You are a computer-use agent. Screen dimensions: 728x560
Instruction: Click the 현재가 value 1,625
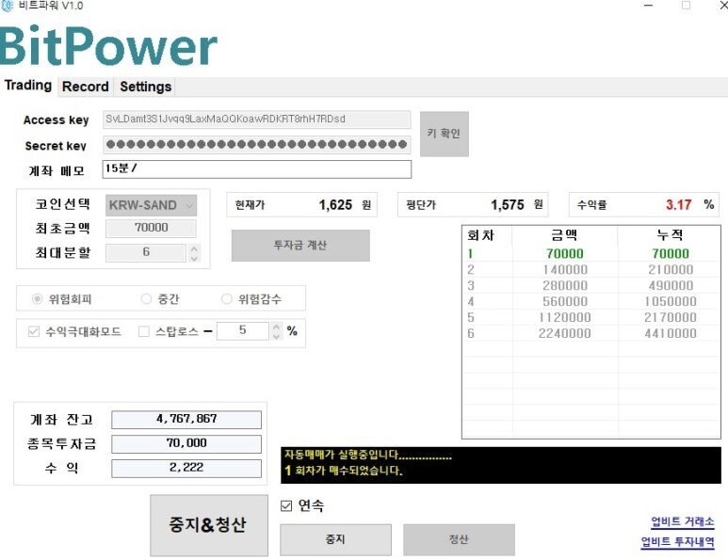(x=335, y=204)
